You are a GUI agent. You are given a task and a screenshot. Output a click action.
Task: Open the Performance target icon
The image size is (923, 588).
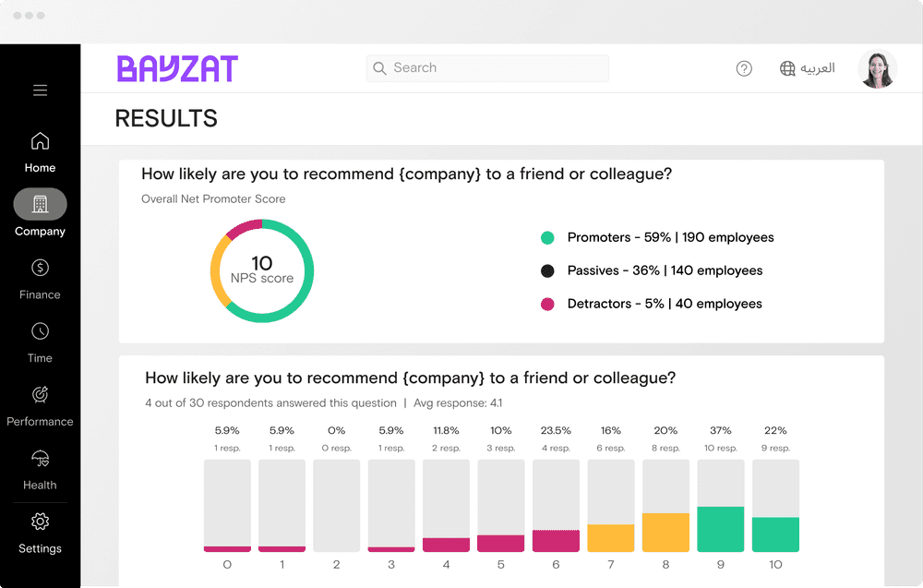click(40, 394)
